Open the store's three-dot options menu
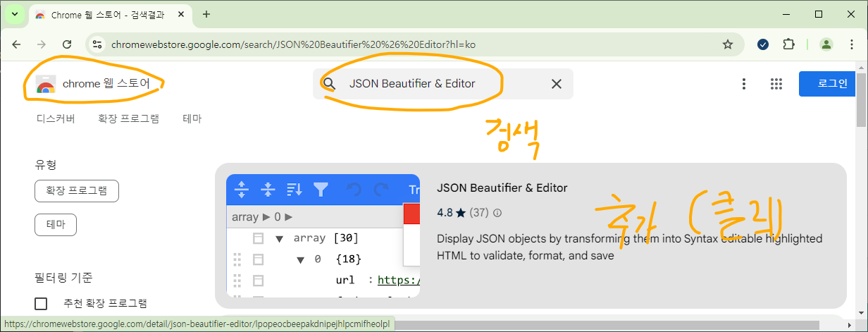The width and height of the screenshot is (868, 332). pos(744,84)
